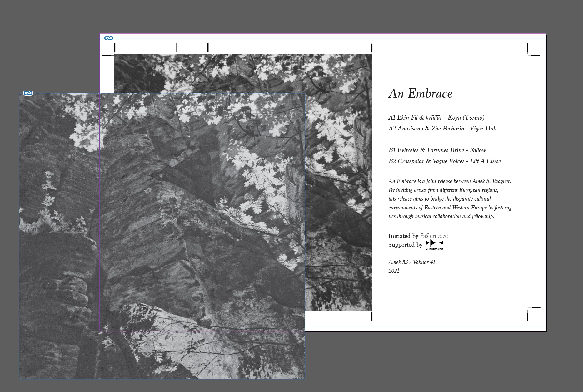This screenshot has width=583, height=392.
Task: Click the link badge on the back page frame
Action: (109, 38)
